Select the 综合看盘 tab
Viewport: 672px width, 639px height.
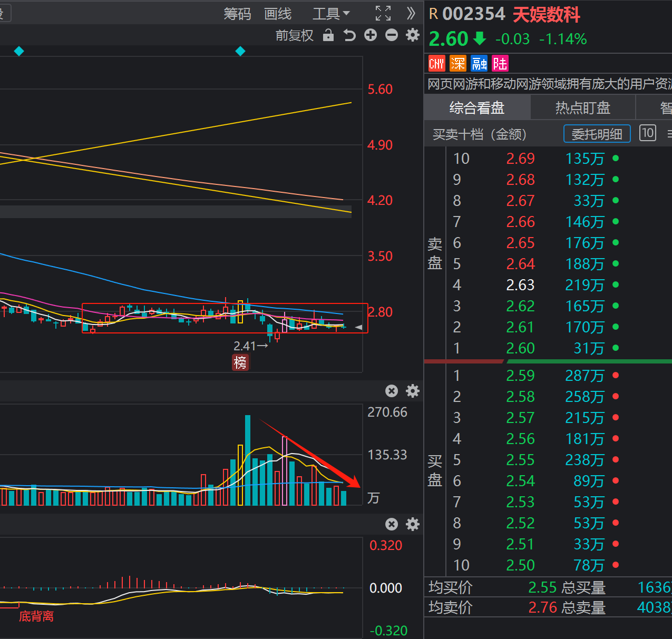[477, 108]
